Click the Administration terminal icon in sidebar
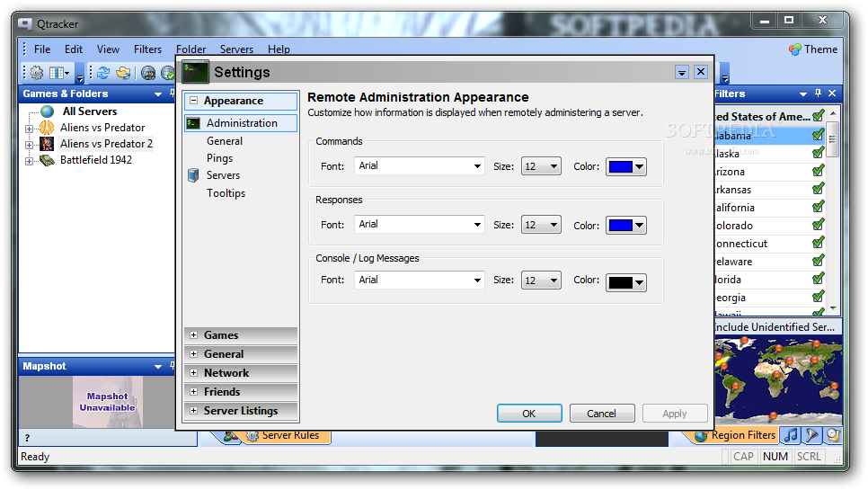This screenshot has height=490, width=868. (x=193, y=123)
